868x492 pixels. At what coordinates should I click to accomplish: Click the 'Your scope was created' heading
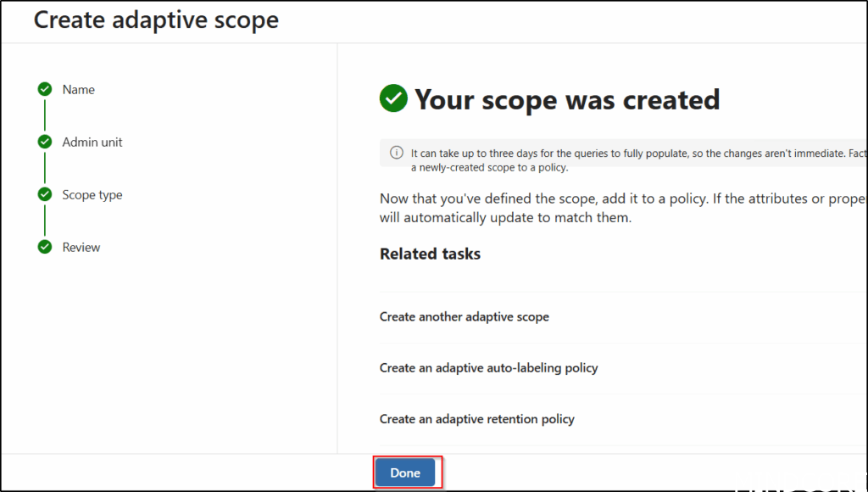click(x=567, y=100)
